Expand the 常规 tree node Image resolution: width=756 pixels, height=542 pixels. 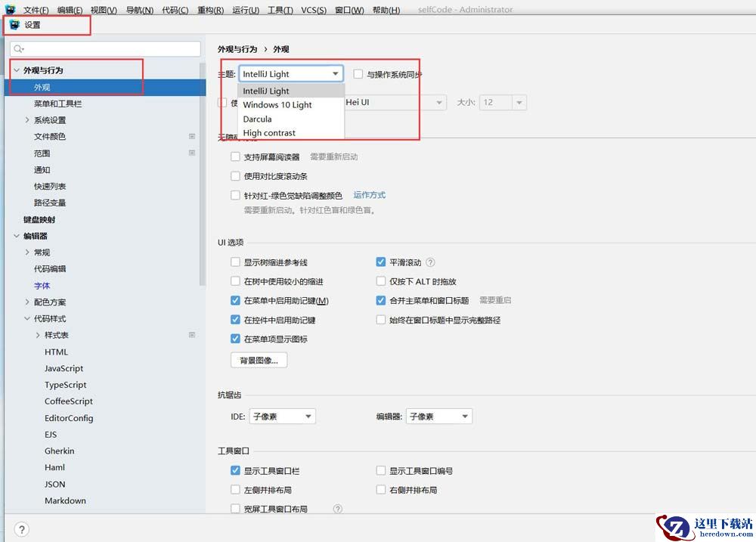(x=27, y=252)
